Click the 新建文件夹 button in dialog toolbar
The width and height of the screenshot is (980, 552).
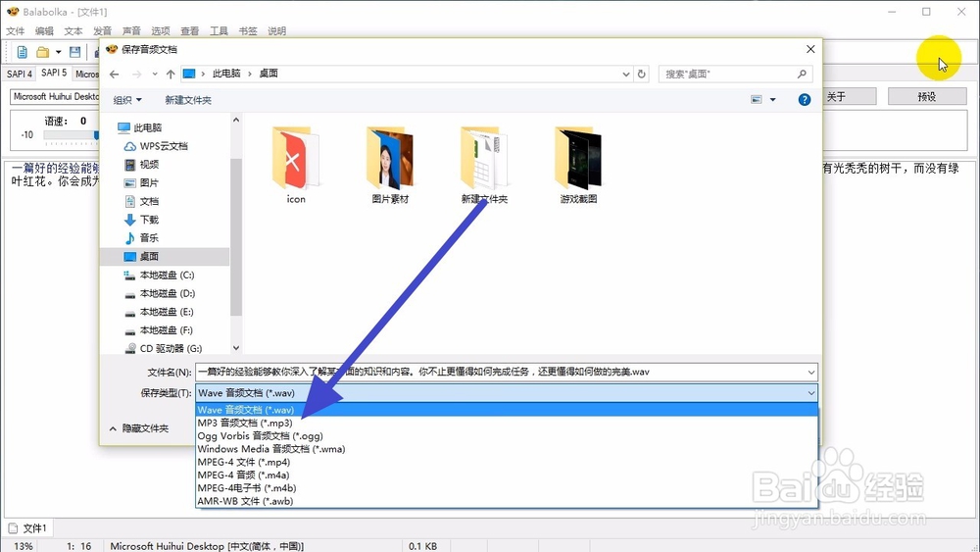click(x=188, y=100)
